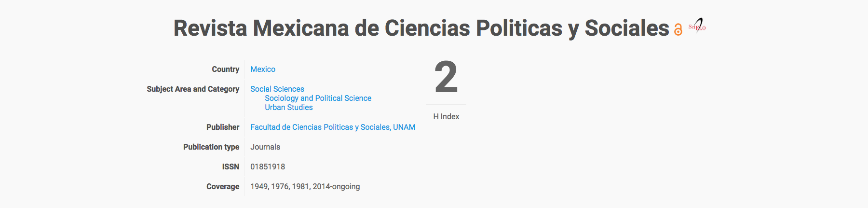868x208 pixels.
Task: Select the ISSN number 01851918
Action: 268,166
